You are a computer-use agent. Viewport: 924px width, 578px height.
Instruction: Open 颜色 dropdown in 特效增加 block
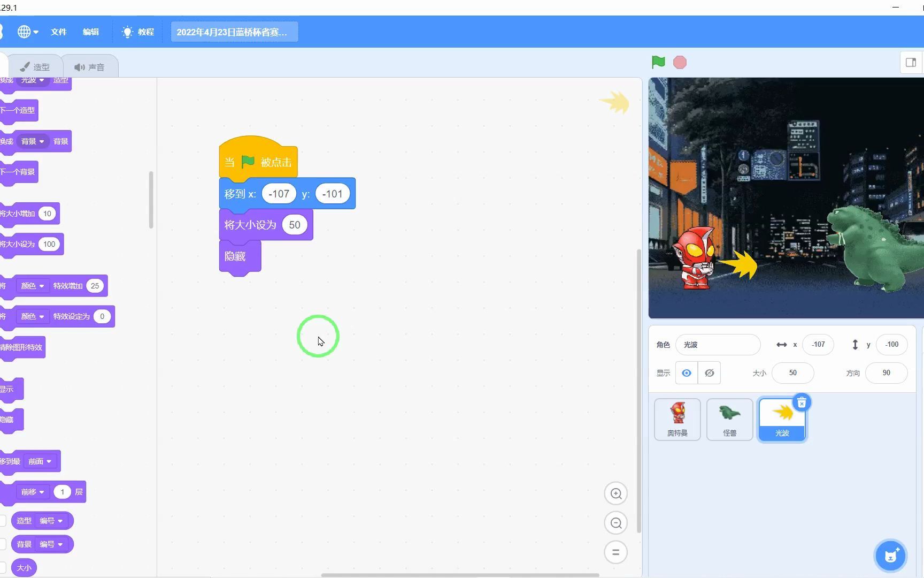click(x=33, y=286)
